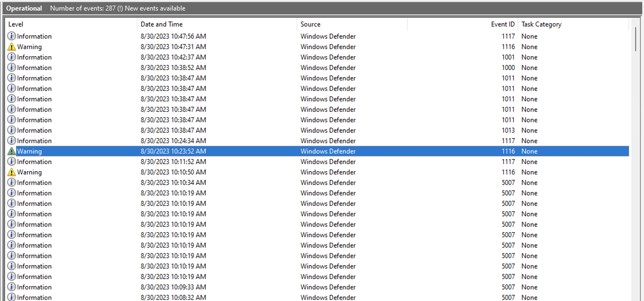Click the info icon for event 1013
Screen dimensions: 644x301
(11, 130)
